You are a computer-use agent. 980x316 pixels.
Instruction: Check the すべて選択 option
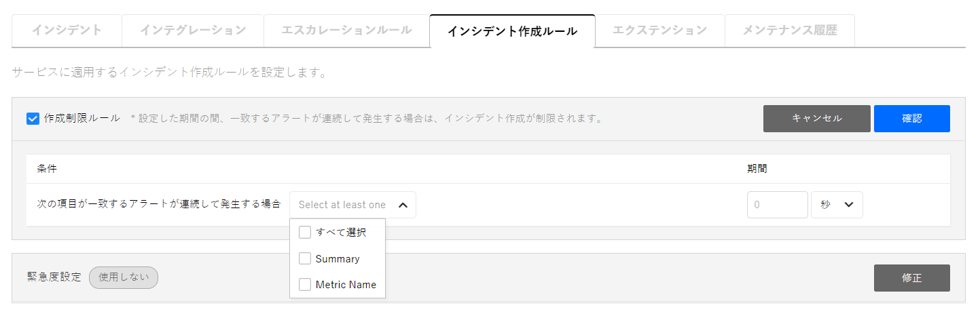pos(305,233)
